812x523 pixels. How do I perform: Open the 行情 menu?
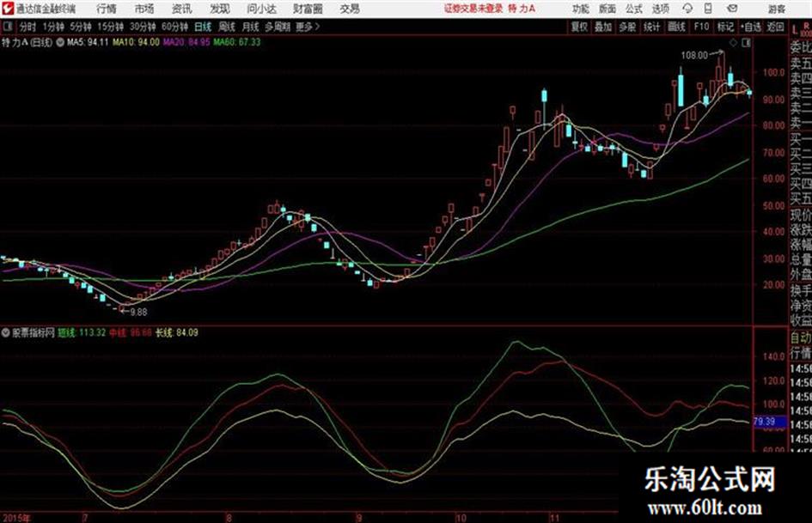point(107,9)
